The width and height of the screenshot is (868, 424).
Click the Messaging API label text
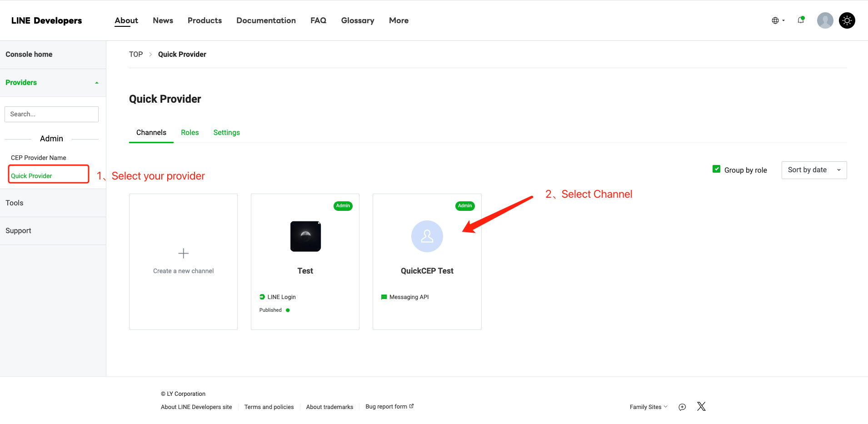point(409,297)
